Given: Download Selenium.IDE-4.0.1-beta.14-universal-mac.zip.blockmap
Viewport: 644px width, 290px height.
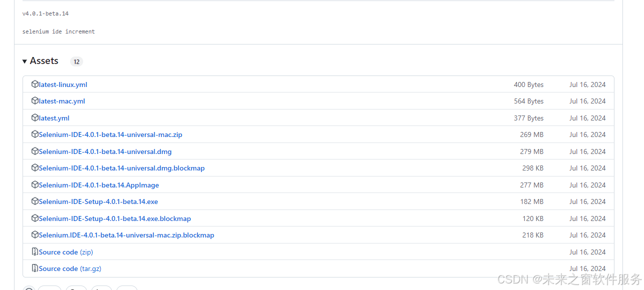Looking at the screenshot, I should (127, 235).
